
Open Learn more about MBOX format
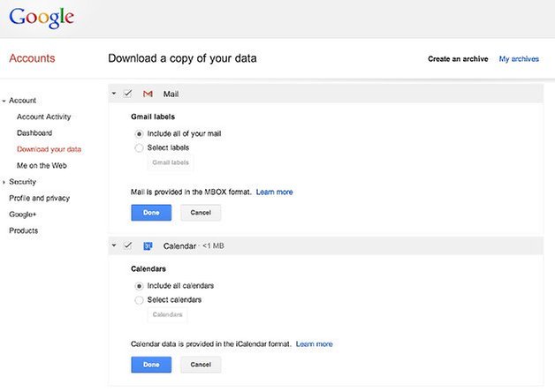point(274,192)
